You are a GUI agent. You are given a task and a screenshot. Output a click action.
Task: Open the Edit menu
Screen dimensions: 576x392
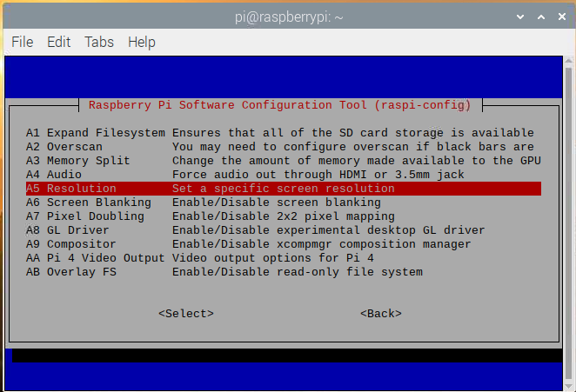58,42
